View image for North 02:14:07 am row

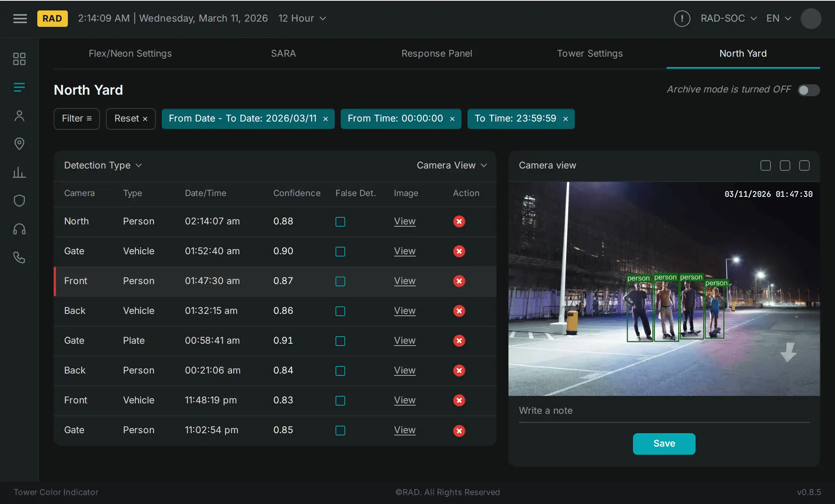405,221
